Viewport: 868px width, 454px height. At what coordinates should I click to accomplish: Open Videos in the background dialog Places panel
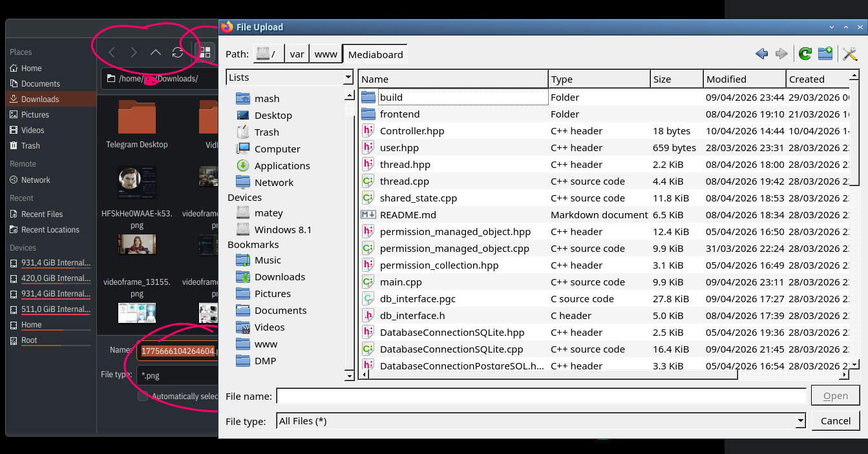50,130
